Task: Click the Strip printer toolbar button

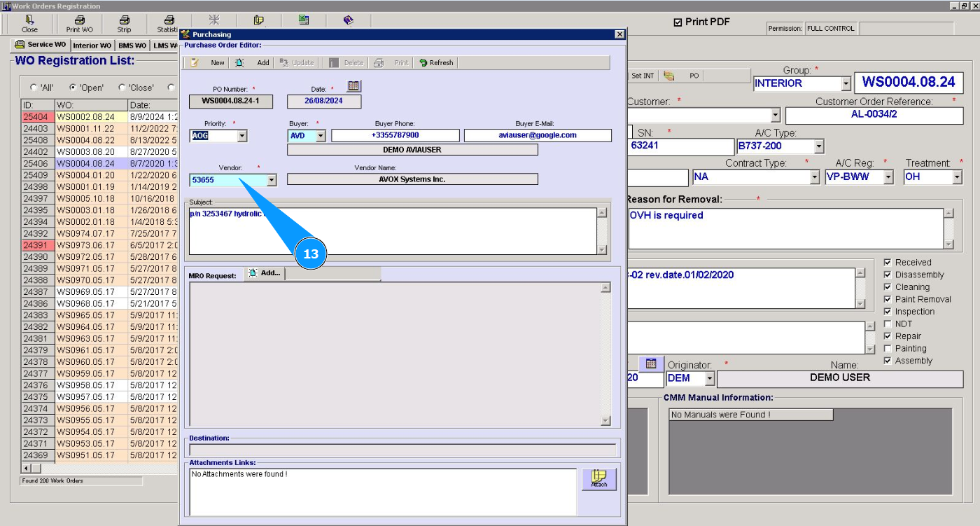Action: coord(124,24)
